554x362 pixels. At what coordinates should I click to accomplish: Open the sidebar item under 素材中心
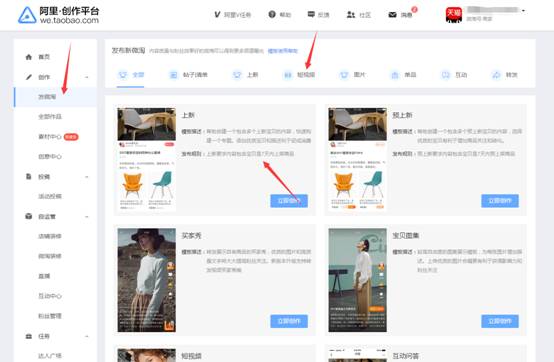click(50, 156)
